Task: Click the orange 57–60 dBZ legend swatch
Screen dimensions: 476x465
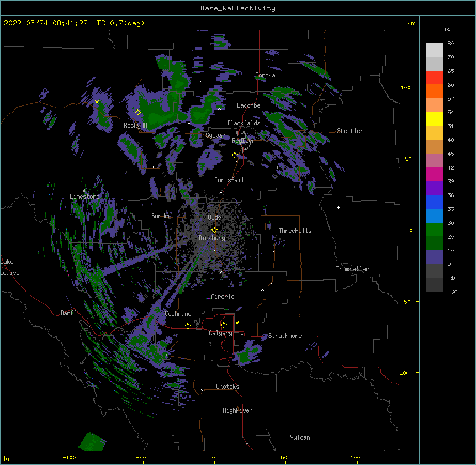Action: (x=434, y=92)
